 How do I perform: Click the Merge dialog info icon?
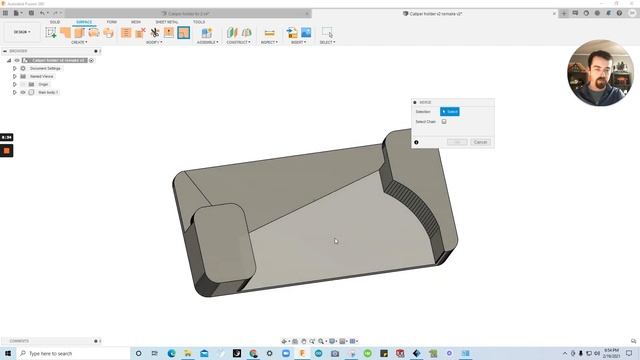(416, 142)
